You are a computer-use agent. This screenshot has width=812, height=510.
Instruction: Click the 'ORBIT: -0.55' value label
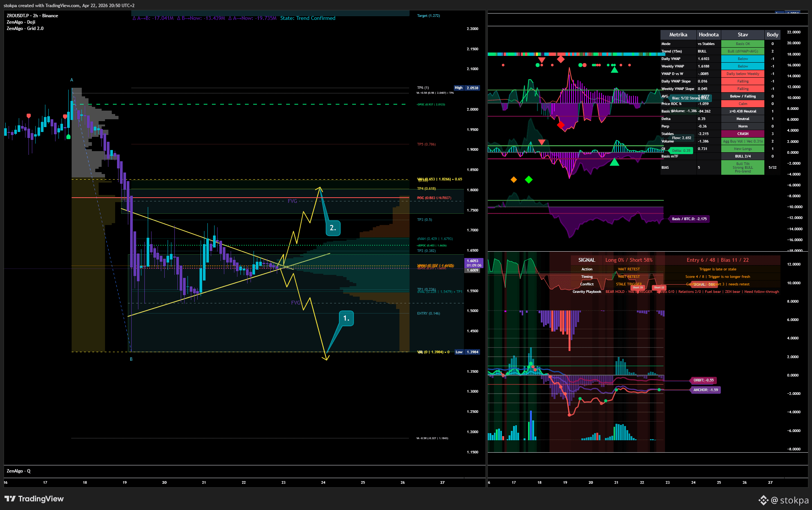pos(703,380)
